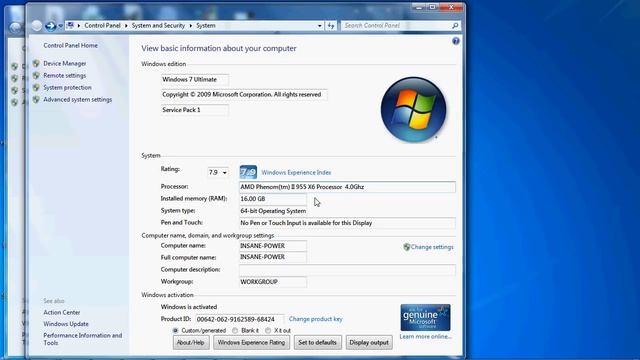Click the Refresh button beside address bar
The image size is (640, 360).
tap(331, 26)
